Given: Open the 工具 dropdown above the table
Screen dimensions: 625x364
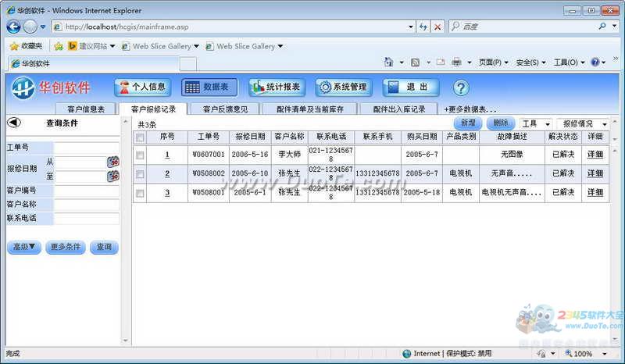Looking at the screenshot, I should click(x=536, y=124).
